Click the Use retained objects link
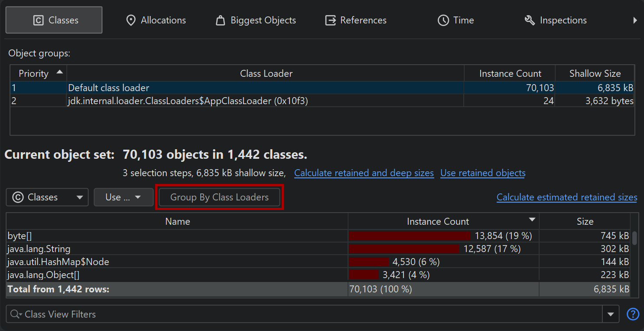The width and height of the screenshot is (644, 331). (483, 173)
